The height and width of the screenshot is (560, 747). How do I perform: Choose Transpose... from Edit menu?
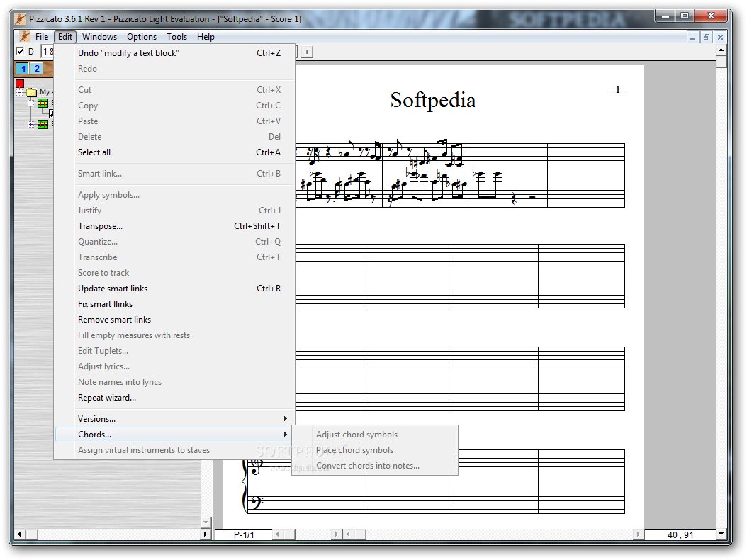tap(174, 226)
